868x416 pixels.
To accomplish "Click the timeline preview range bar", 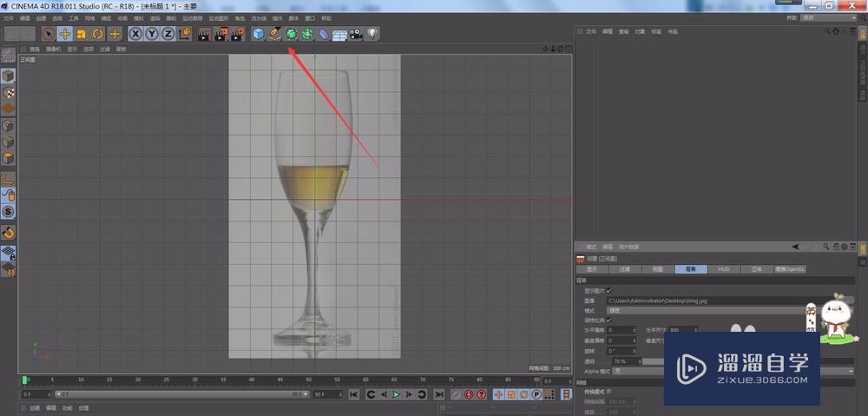I will (x=182, y=394).
